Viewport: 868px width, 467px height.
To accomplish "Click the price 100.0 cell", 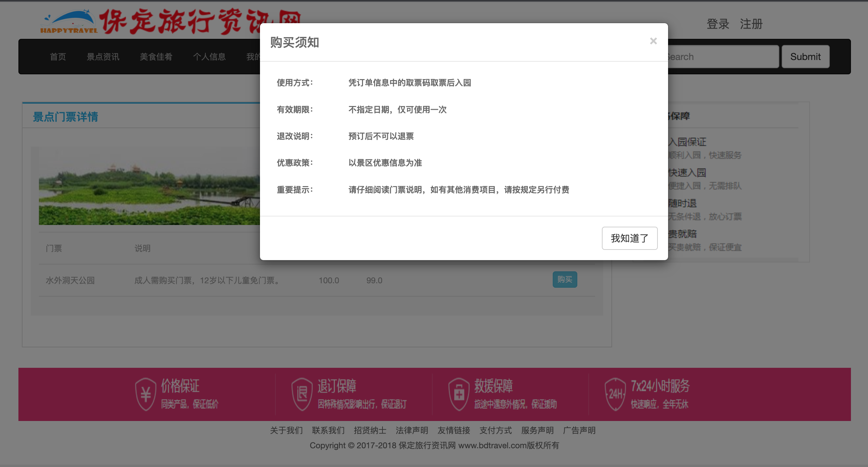I will (x=329, y=281).
